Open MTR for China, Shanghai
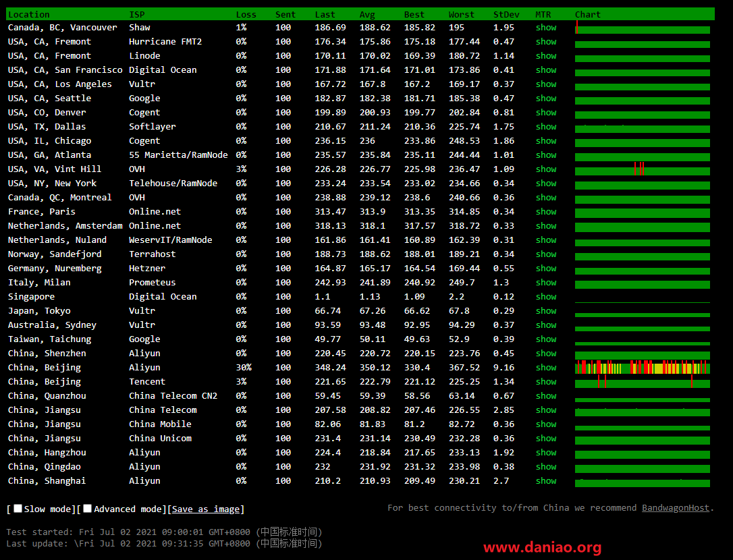Image resolution: width=733 pixels, height=560 pixels. click(546, 481)
